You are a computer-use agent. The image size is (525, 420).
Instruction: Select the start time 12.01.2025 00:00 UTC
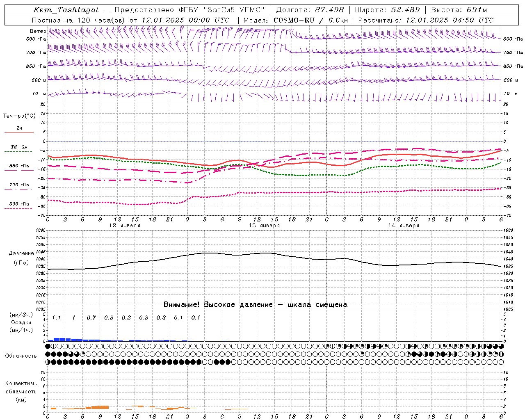[x=185, y=20]
